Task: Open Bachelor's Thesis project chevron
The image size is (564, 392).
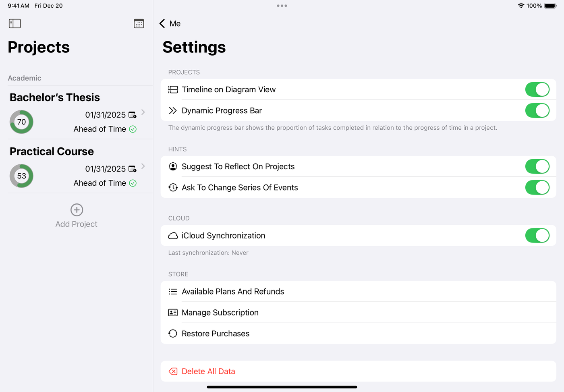Action: coord(143,112)
